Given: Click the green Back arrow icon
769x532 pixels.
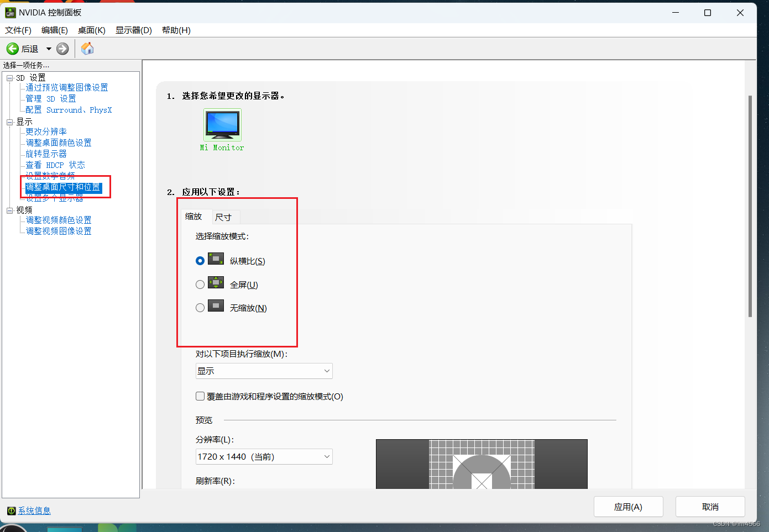Looking at the screenshot, I should click(x=12, y=49).
